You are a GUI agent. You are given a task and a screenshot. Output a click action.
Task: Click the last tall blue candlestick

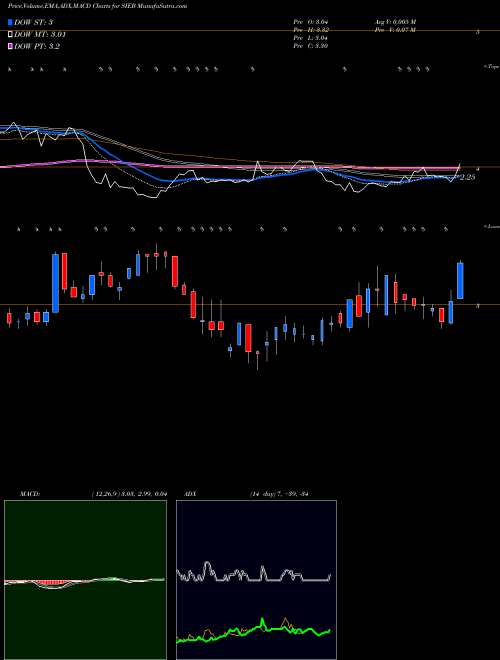tap(460, 281)
